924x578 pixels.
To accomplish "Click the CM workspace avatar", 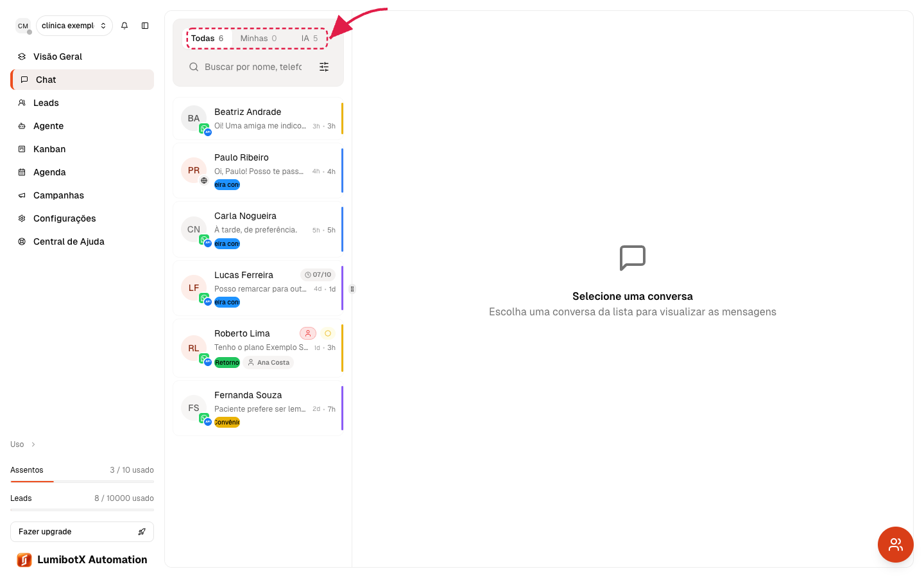I will 23,26.
